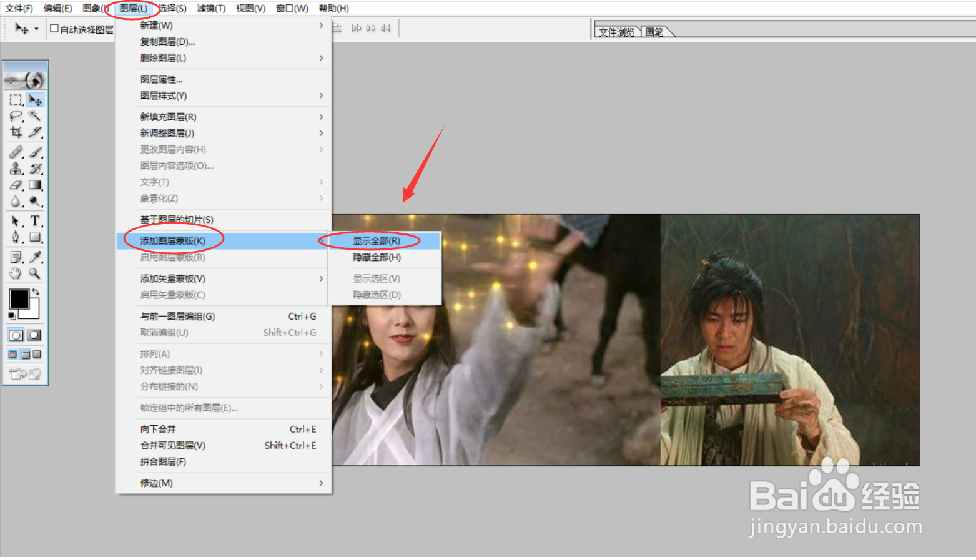Viewport: 976px width, 560px height.
Task: Switch to Standard editing mode
Action: point(16,335)
